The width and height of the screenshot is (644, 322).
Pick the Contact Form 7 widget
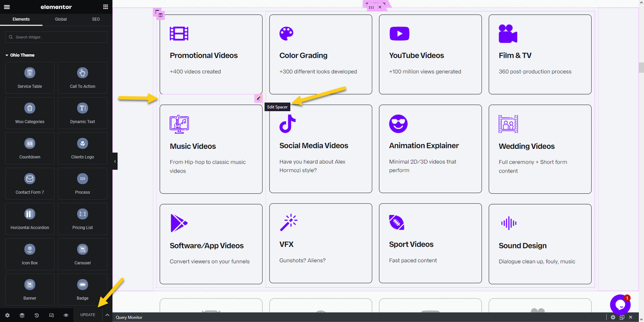[30, 184]
